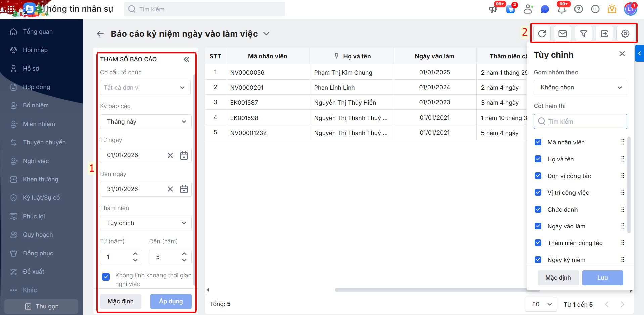The width and height of the screenshot is (644, 315).
Task: Expand the Kỳ báo cáo dropdown
Action: click(x=146, y=122)
